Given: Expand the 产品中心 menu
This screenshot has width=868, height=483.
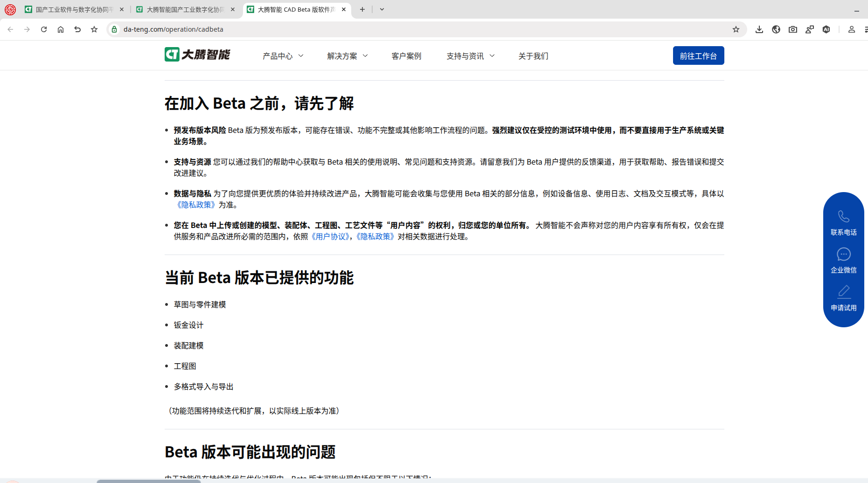Looking at the screenshot, I should pos(283,56).
